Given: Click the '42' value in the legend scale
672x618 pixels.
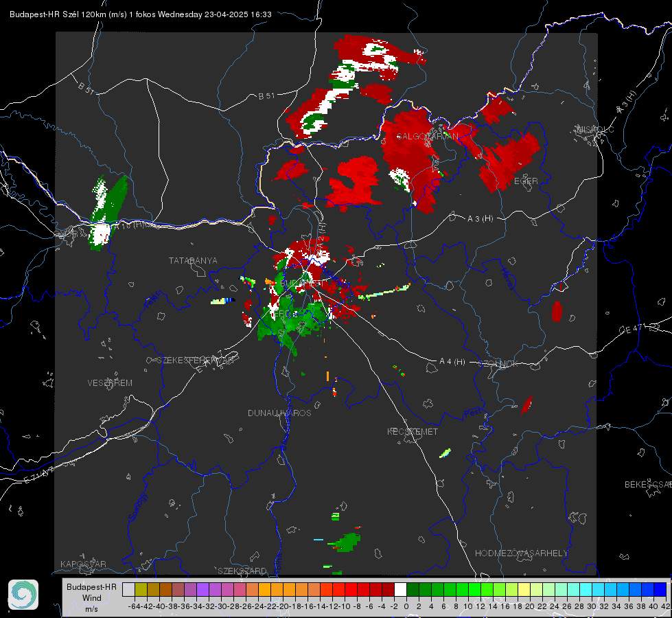Looking at the screenshot, I should 666,606.
